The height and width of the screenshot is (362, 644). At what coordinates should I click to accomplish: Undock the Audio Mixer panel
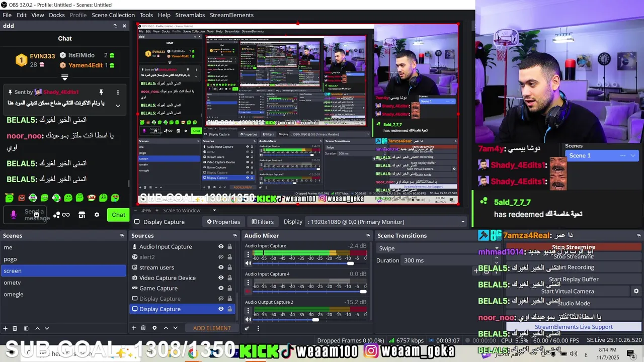click(368, 235)
